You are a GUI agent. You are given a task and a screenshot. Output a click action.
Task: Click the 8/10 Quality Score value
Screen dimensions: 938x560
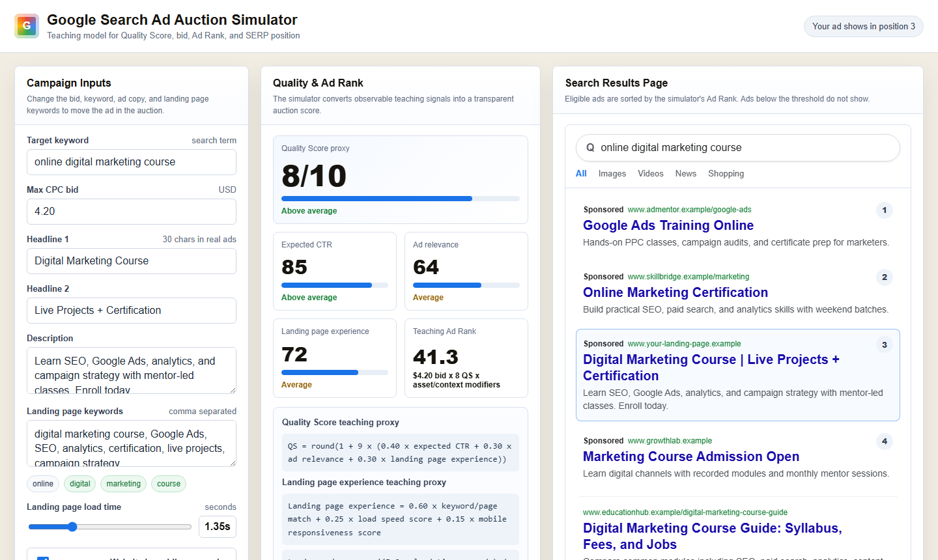click(314, 176)
